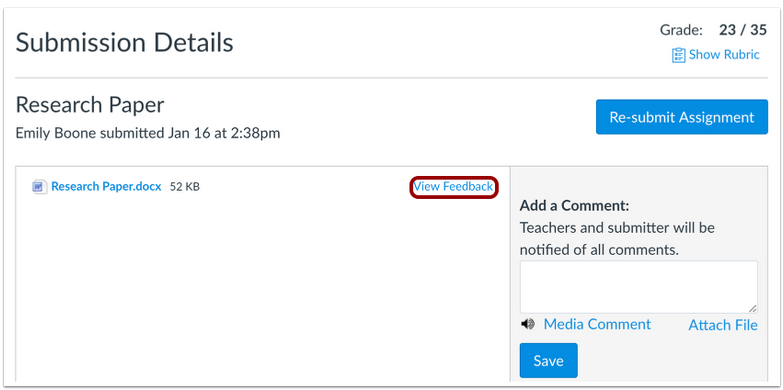Image resolution: width=783 pixels, height=390 pixels.
Task: Click the Emily Boone submitted timestamp line
Action: click(148, 133)
